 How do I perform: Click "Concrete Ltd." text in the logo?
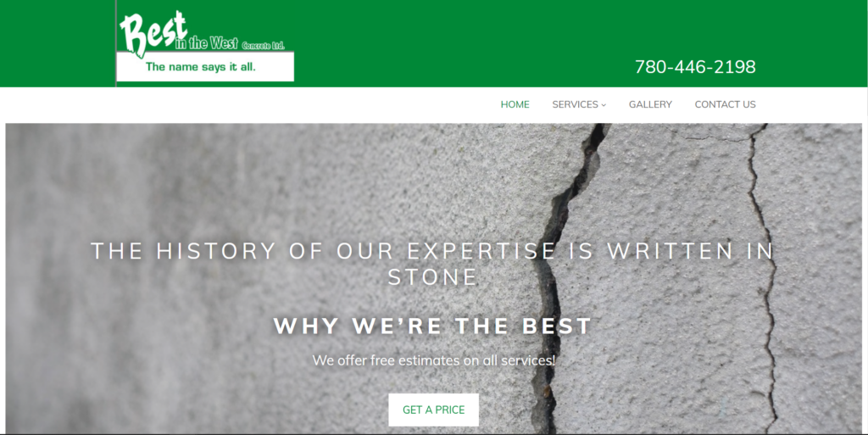pyautogui.click(x=263, y=46)
